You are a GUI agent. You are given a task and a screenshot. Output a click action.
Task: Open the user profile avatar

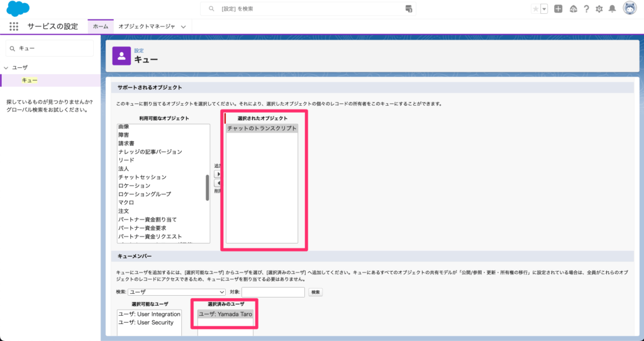click(x=630, y=9)
